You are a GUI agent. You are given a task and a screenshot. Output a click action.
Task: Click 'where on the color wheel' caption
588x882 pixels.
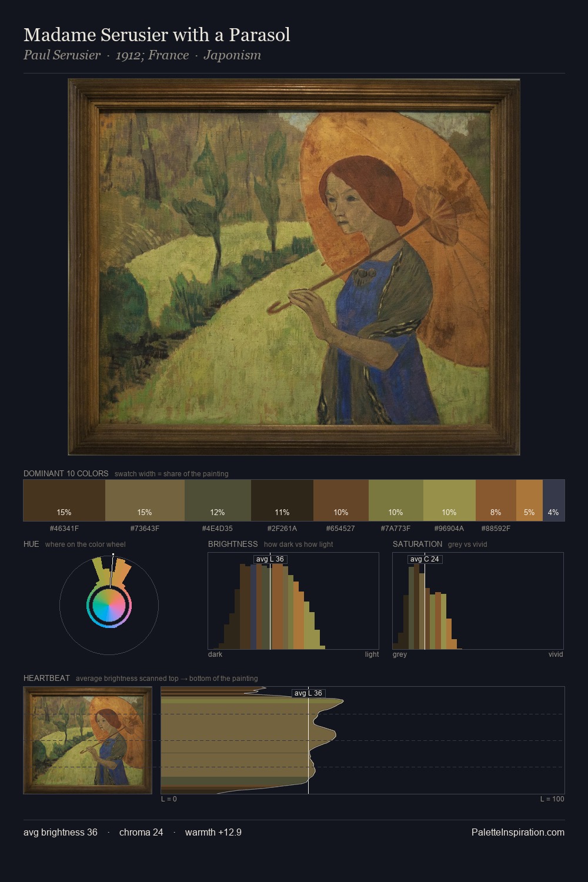tap(85, 544)
